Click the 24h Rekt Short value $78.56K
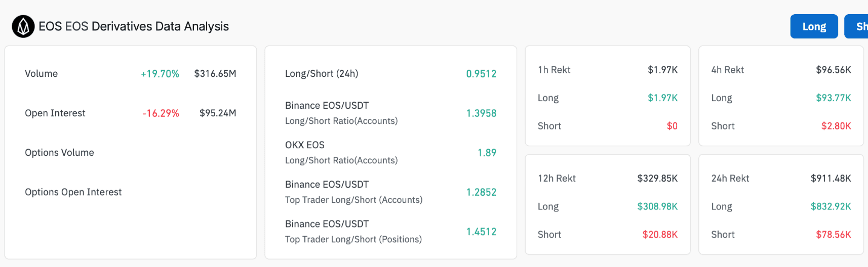 click(833, 235)
